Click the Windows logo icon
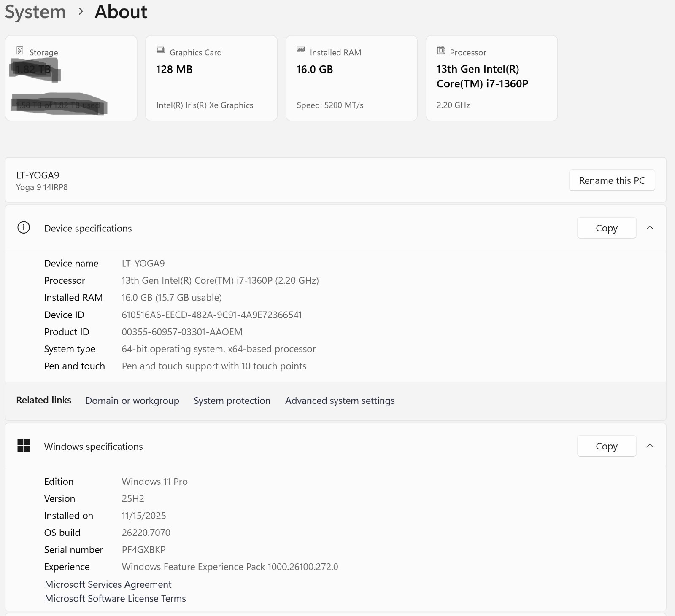The height and width of the screenshot is (616, 675). point(24,446)
